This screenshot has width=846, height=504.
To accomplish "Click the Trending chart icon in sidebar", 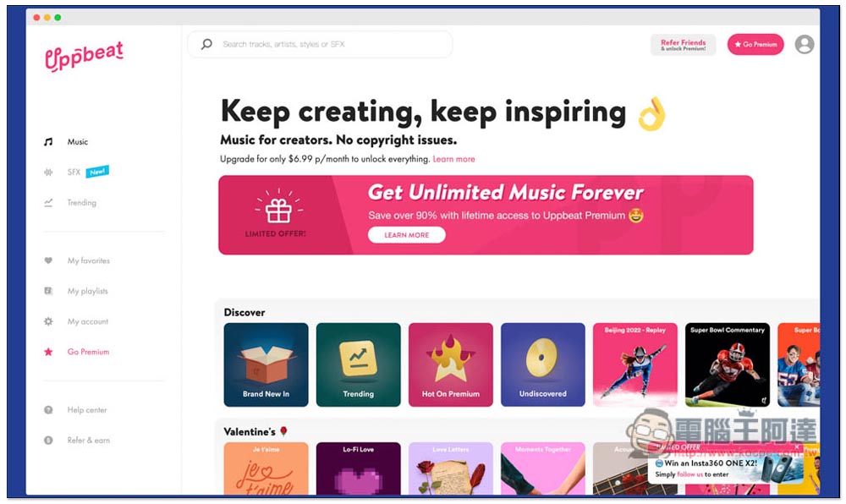I will point(48,203).
